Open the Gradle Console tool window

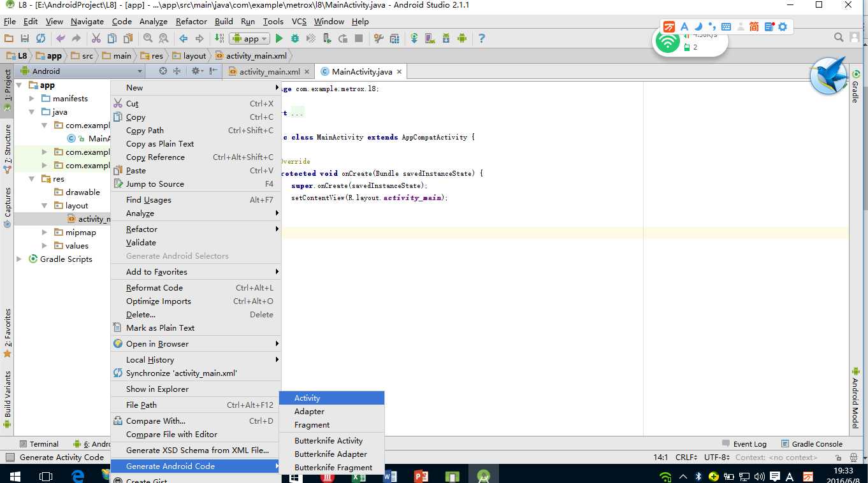coord(811,444)
